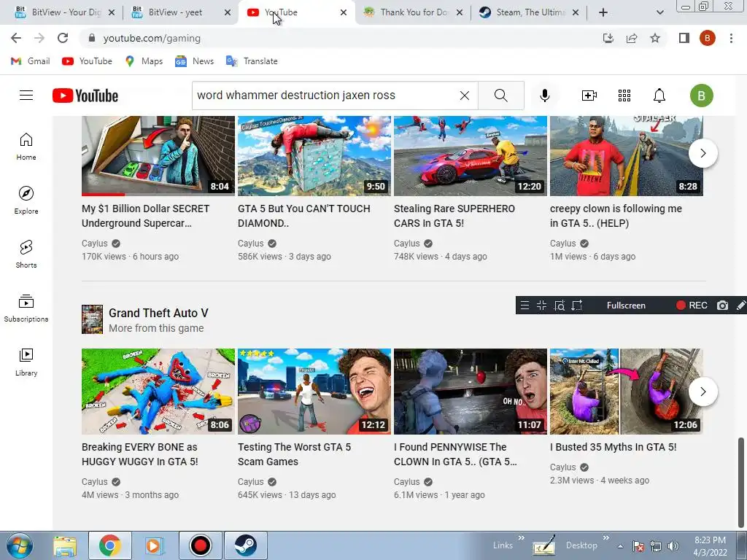Open the Worst GTA 5 Scam Games thumbnail

pos(314,392)
